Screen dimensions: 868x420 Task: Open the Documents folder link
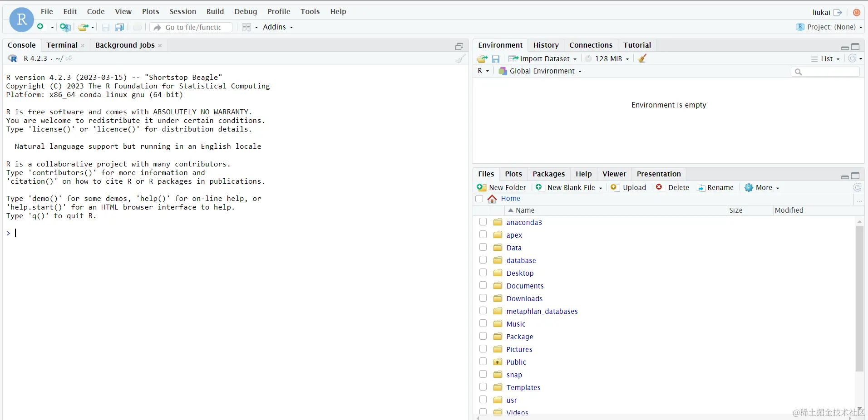525,286
